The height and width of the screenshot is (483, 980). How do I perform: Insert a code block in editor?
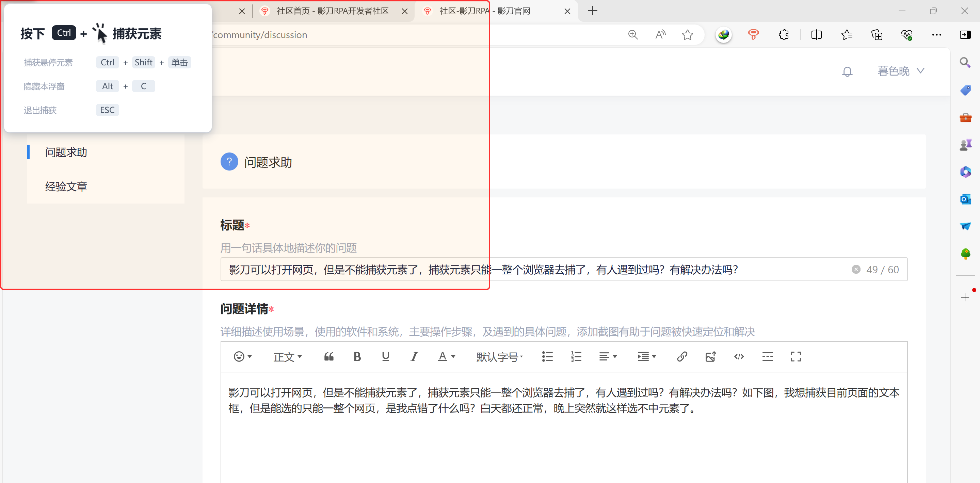coord(739,356)
